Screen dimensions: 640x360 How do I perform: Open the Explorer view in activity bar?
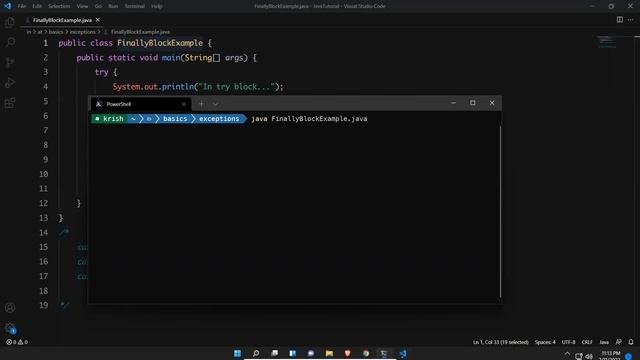pyautogui.click(x=10, y=22)
